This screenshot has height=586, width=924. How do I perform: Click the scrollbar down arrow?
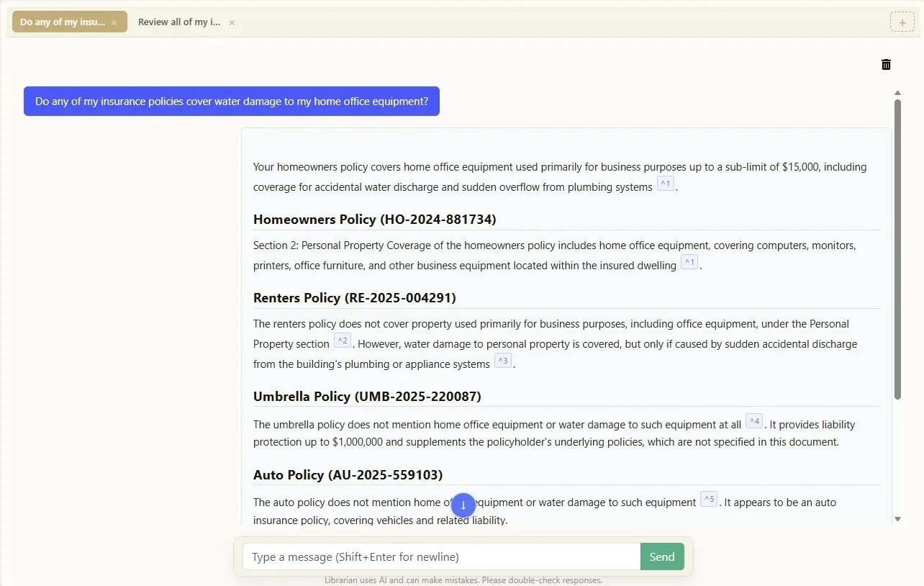(x=897, y=518)
